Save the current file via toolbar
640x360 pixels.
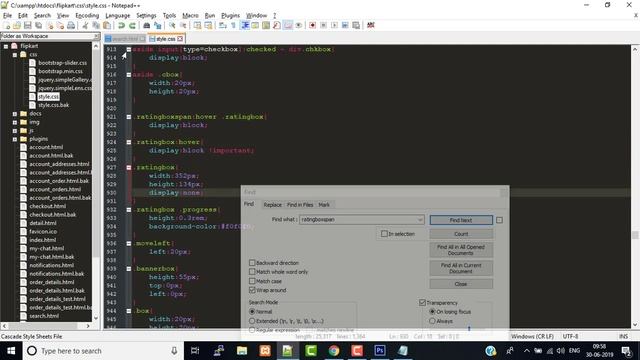[27, 25]
